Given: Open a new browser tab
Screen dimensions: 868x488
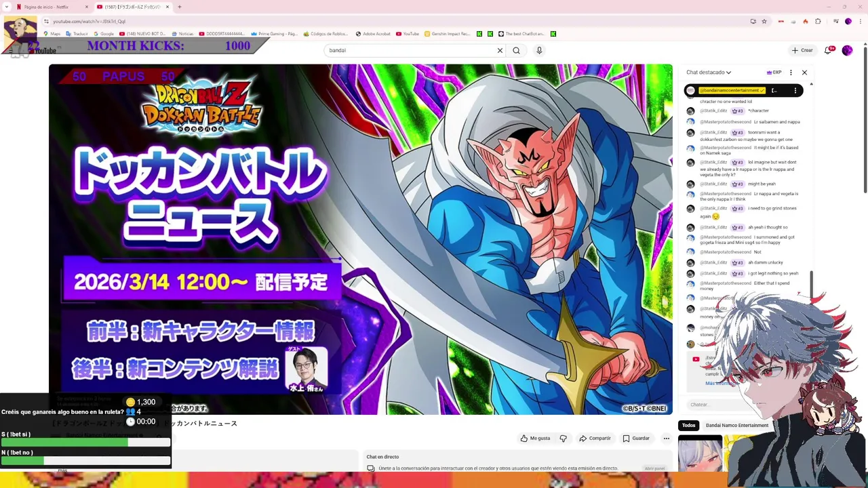Looking at the screenshot, I should pyautogui.click(x=180, y=7).
